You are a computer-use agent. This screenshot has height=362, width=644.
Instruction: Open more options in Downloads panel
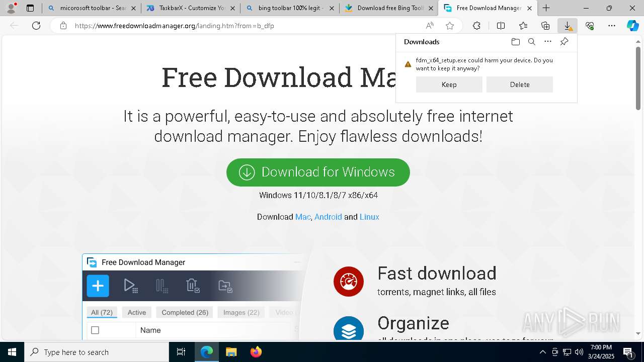548,42
